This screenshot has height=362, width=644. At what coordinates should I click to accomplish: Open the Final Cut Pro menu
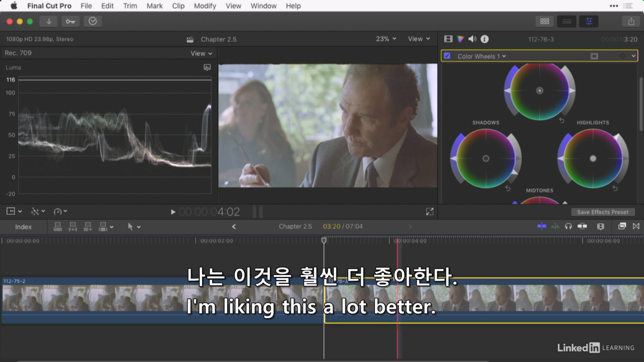point(49,6)
